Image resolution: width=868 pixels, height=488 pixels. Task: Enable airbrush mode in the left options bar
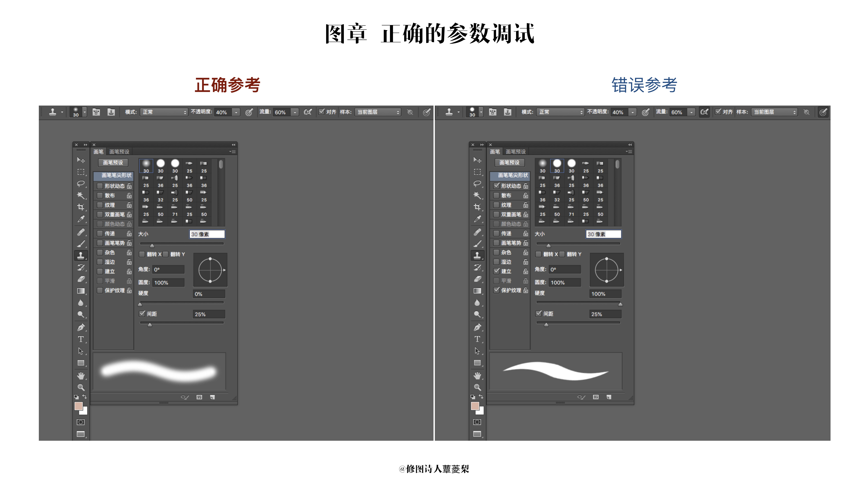pos(308,112)
